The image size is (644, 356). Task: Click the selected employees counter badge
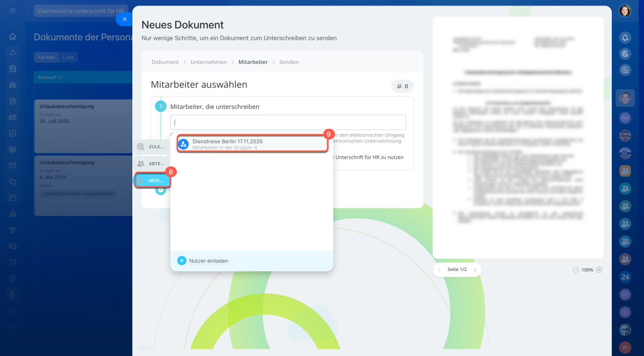click(x=403, y=86)
